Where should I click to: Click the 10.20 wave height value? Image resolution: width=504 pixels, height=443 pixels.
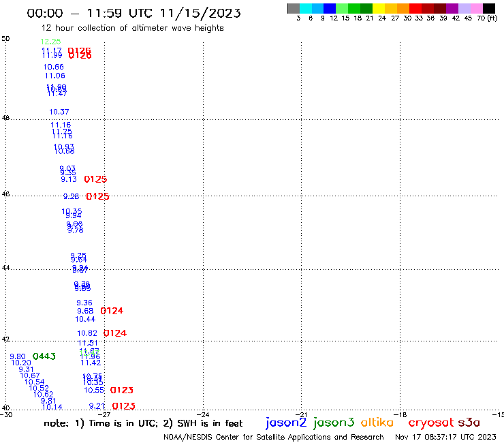pos(21,363)
